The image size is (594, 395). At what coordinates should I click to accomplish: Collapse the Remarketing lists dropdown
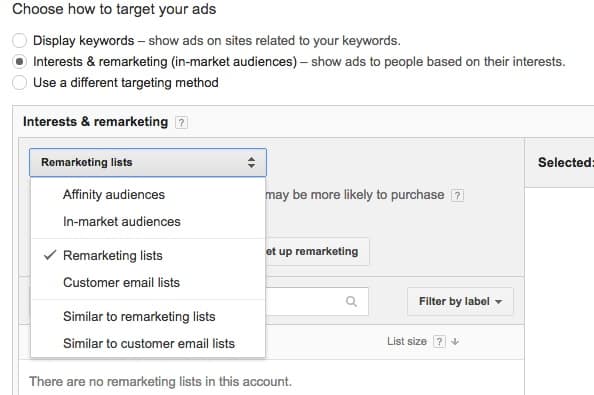coord(148,162)
